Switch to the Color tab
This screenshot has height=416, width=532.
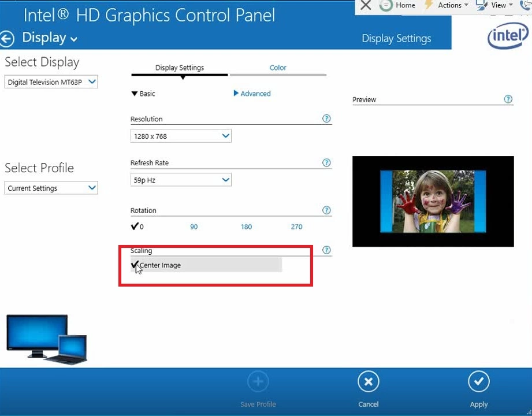point(278,68)
